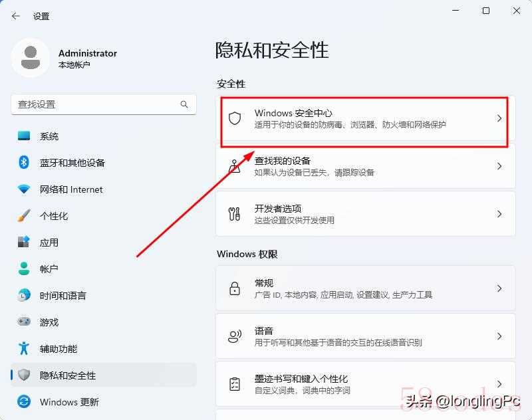This screenshot has width=532, height=420.
Task: Click the shield icon of Windows 安全中心
Action: [x=235, y=118]
